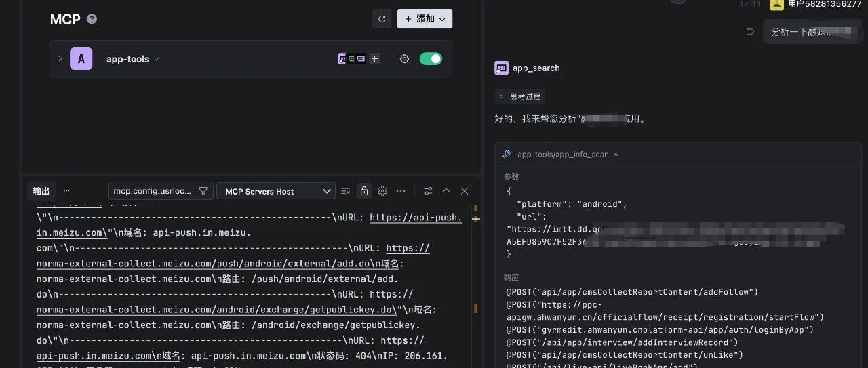Select the 响应 heading
The image size is (868, 368).
pos(511,278)
